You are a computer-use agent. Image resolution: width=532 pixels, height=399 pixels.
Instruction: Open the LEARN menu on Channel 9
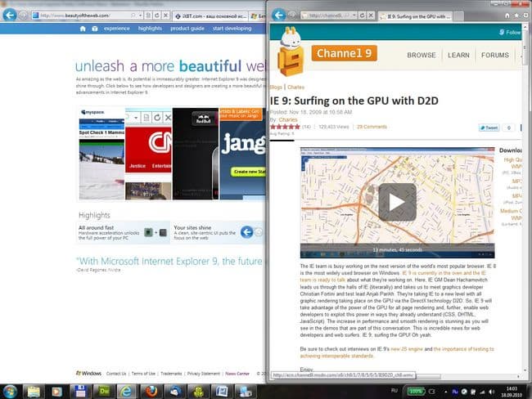click(x=458, y=56)
